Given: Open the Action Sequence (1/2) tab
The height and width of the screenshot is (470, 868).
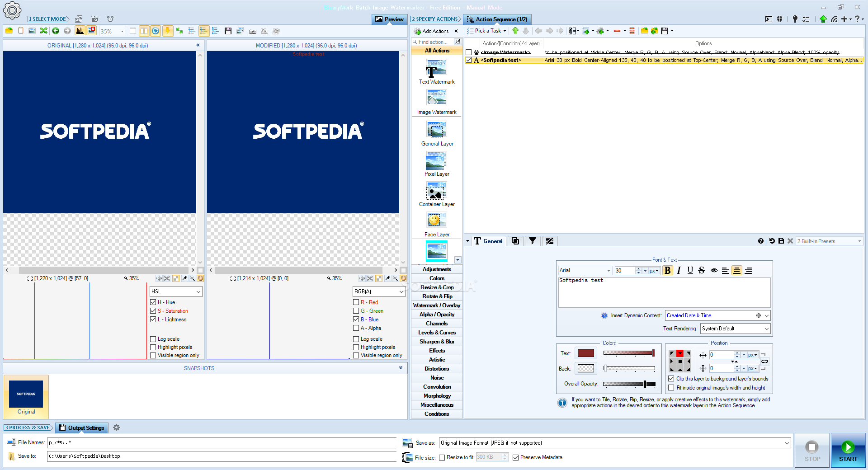Looking at the screenshot, I should click(x=497, y=19).
